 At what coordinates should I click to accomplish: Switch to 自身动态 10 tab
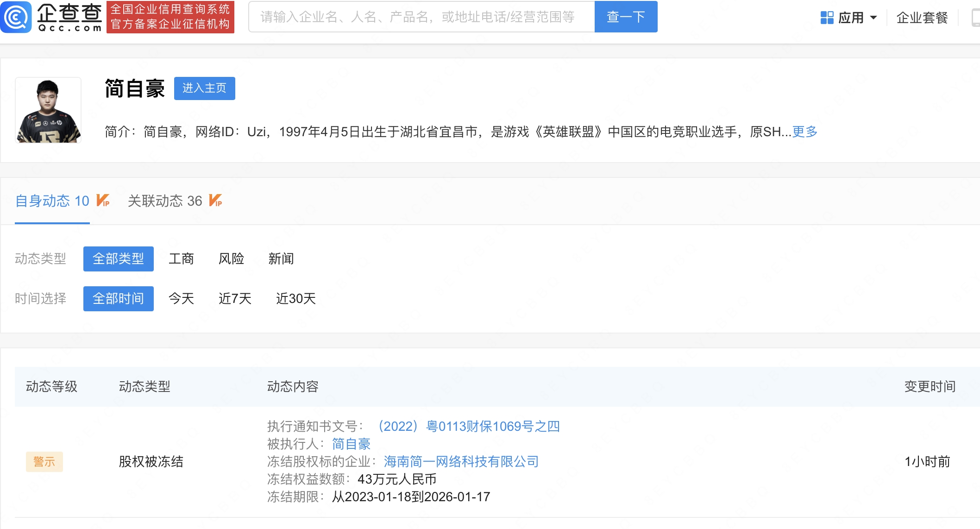(x=52, y=201)
